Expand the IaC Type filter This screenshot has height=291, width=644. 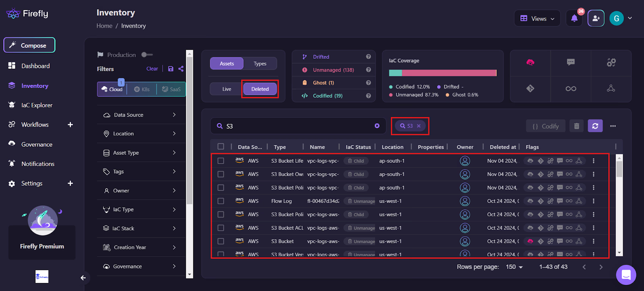click(x=141, y=209)
